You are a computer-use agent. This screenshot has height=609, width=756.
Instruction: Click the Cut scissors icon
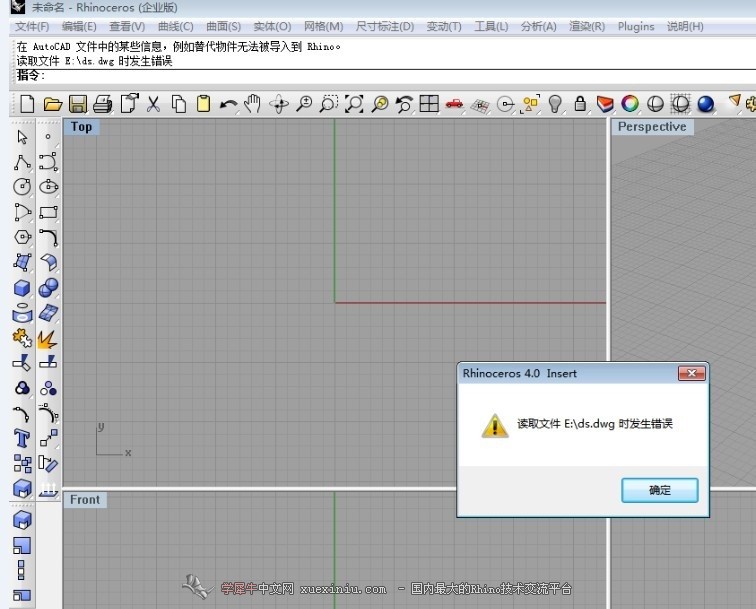click(x=153, y=104)
